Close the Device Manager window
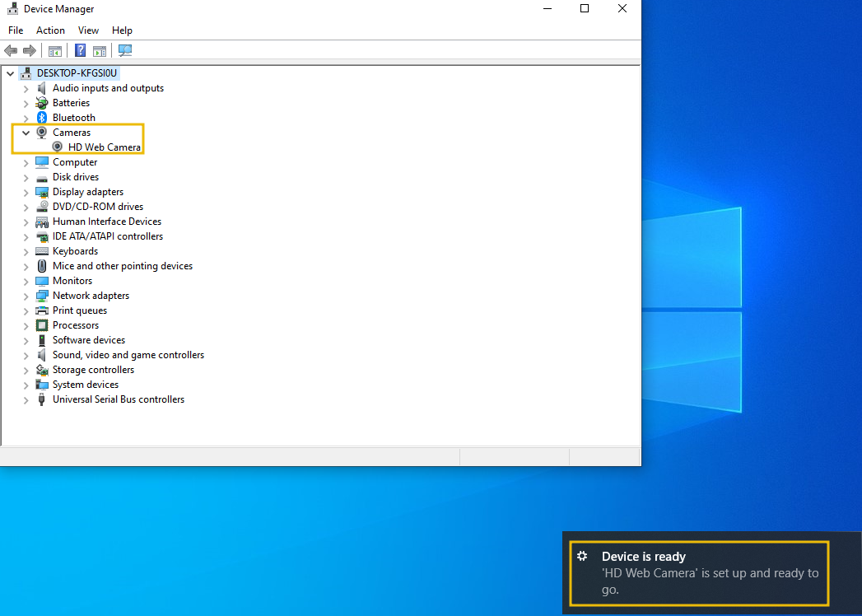The height and width of the screenshot is (616, 862). point(622,8)
